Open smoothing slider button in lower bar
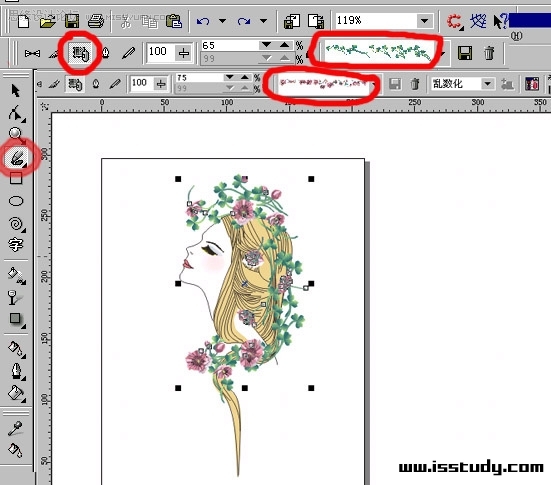 tap(161, 84)
